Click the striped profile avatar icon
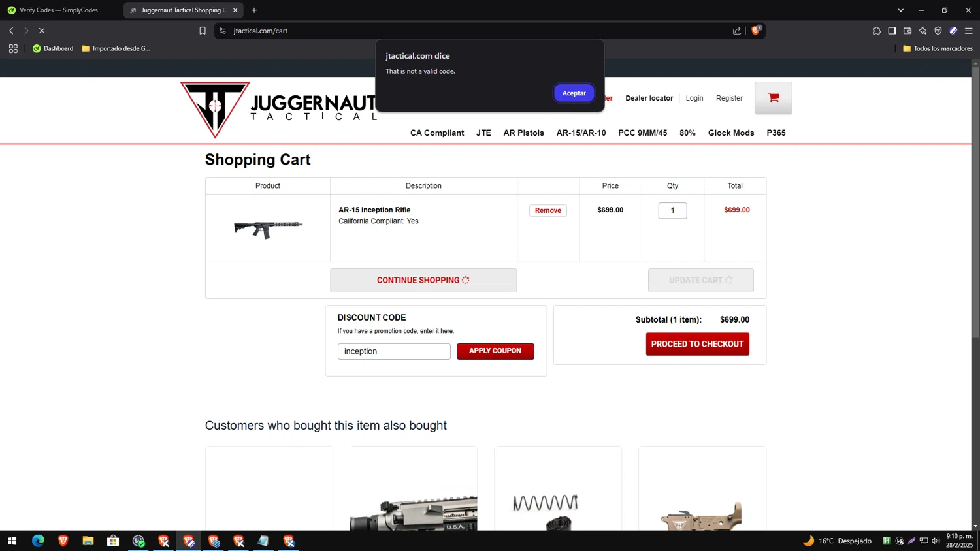Screen dimensions: 980x551 pos(953,31)
